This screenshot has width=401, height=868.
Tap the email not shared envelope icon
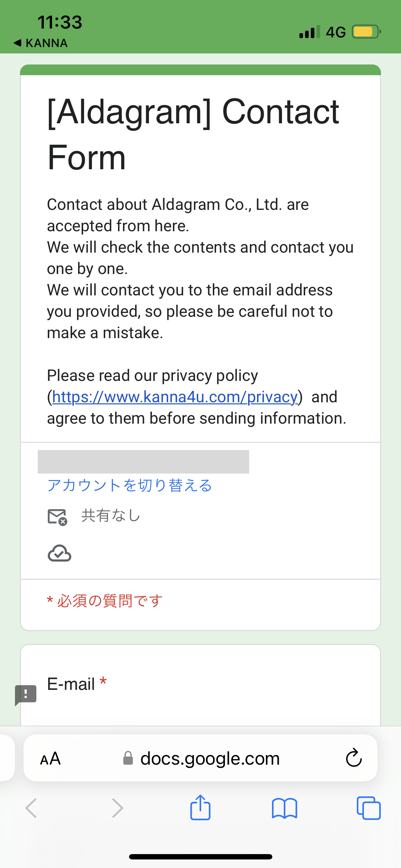pyautogui.click(x=57, y=517)
